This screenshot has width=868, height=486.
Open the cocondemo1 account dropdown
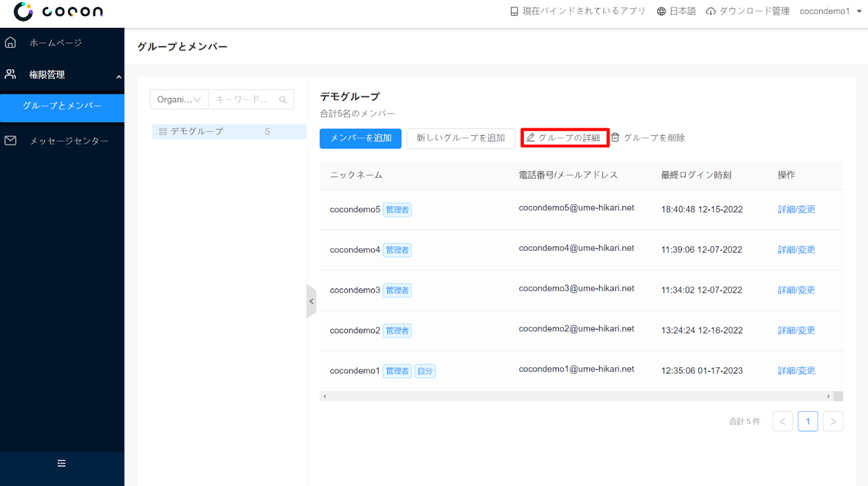831,11
